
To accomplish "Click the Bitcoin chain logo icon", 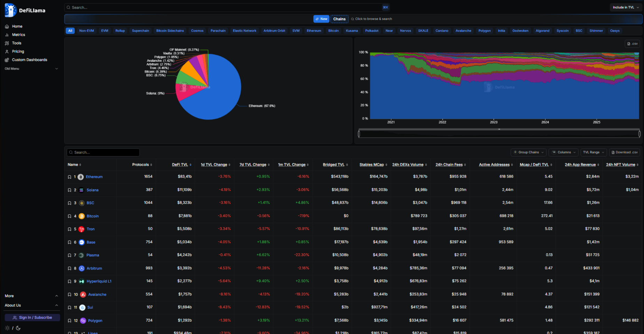I will pos(81,216).
